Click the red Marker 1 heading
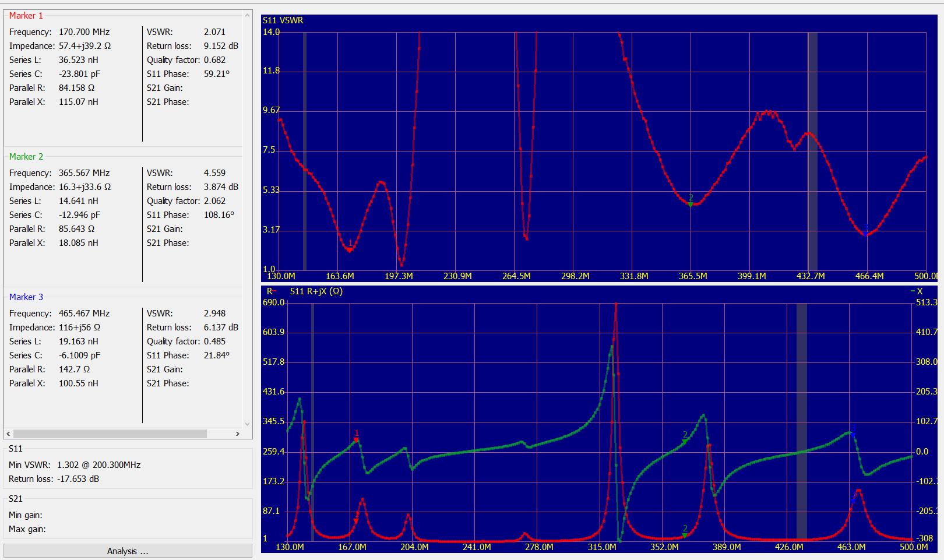 tap(26, 16)
